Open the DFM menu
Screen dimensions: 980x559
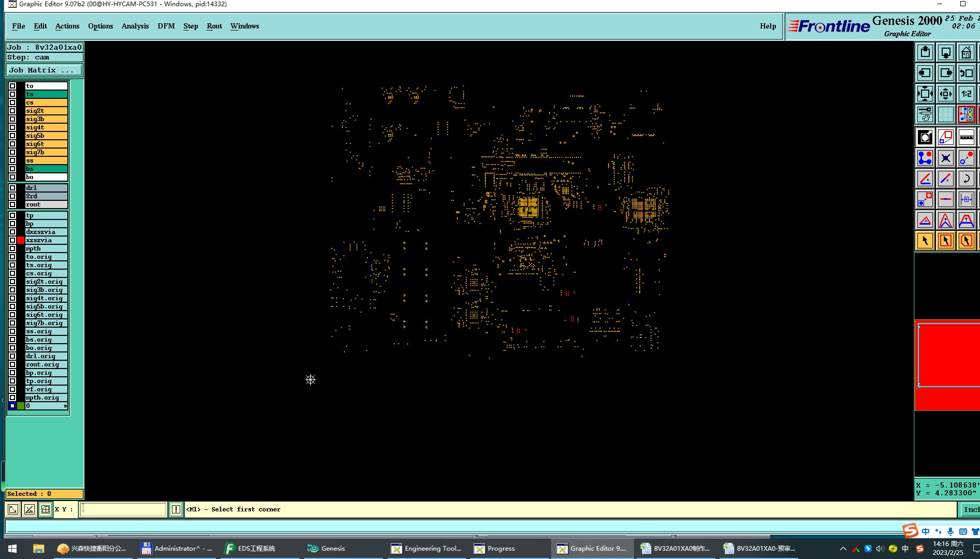point(166,26)
